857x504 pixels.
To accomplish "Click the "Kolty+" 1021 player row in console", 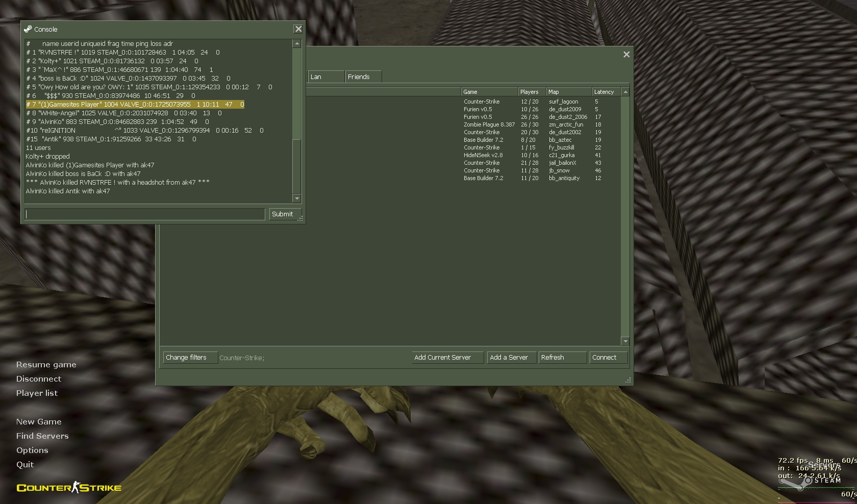I will tap(112, 61).
